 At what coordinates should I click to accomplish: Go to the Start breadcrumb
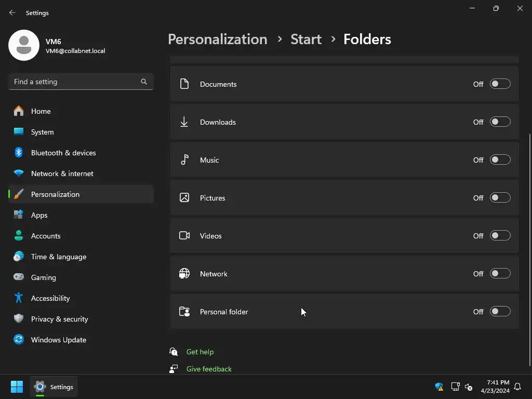click(x=306, y=39)
